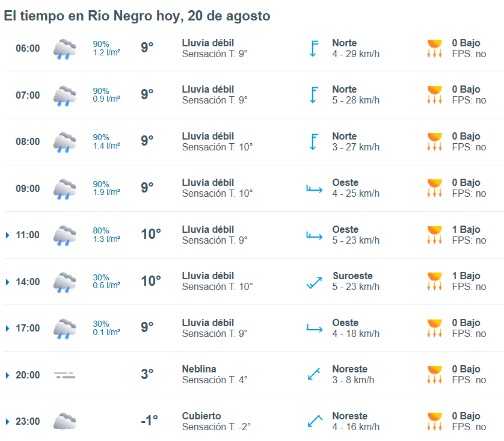The height and width of the screenshot is (441, 504).
Task: Click the fog icon at 20:00
Action: (x=64, y=375)
